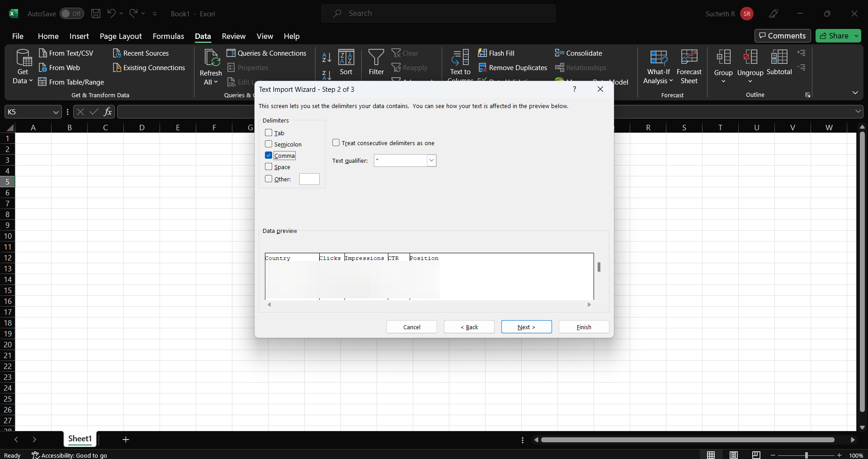Open the Text qualifier dropdown
868x459 pixels.
tap(431, 161)
